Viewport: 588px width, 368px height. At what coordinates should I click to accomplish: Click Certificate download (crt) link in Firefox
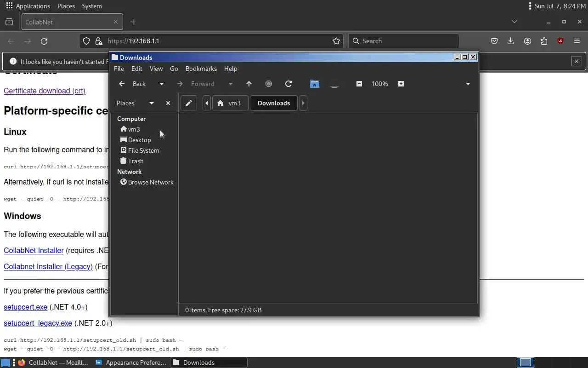pyautogui.click(x=45, y=91)
